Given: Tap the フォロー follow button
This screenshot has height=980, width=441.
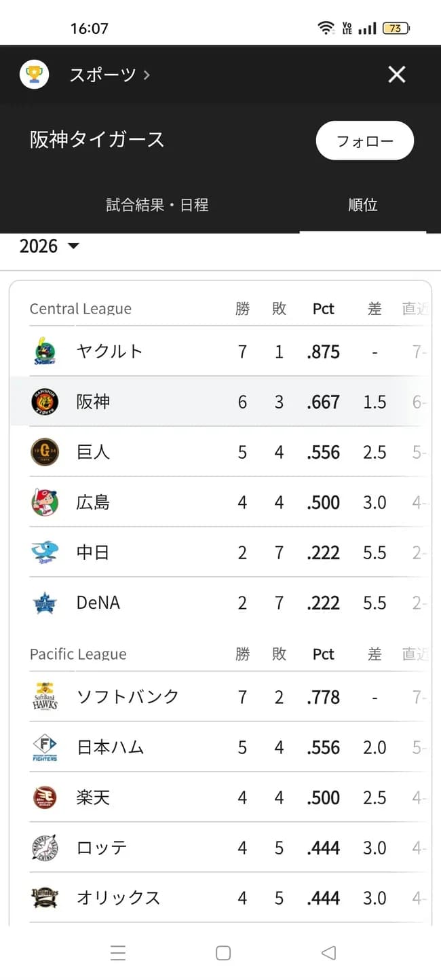Looking at the screenshot, I should tap(364, 140).
